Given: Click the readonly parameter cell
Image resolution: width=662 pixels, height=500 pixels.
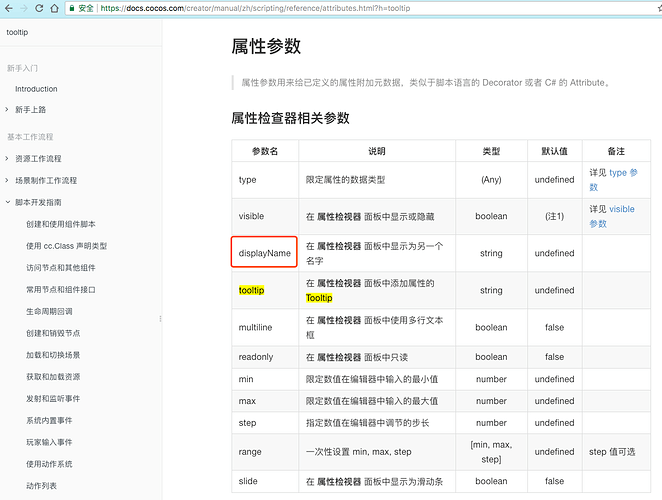Looking at the screenshot, I should [265, 357].
